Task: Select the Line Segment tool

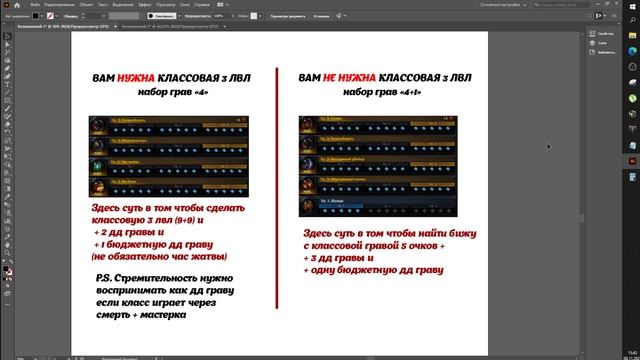Action: tap(7, 93)
